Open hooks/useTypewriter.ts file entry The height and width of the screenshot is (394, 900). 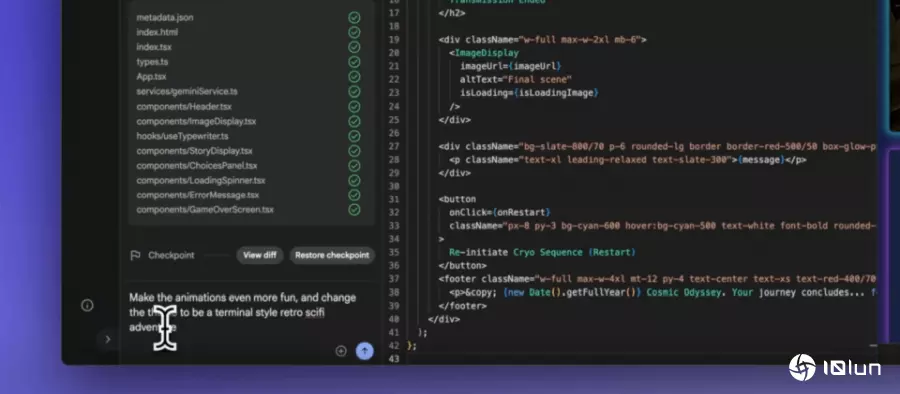click(183, 136)
